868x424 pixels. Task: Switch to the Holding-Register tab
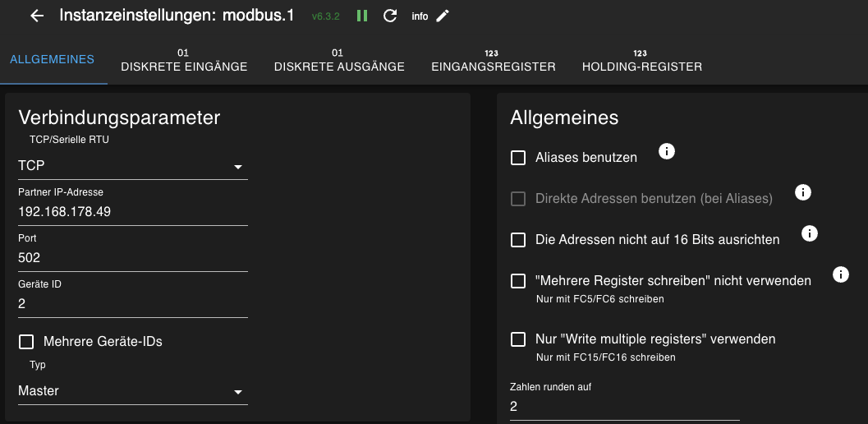pos(641,61)
